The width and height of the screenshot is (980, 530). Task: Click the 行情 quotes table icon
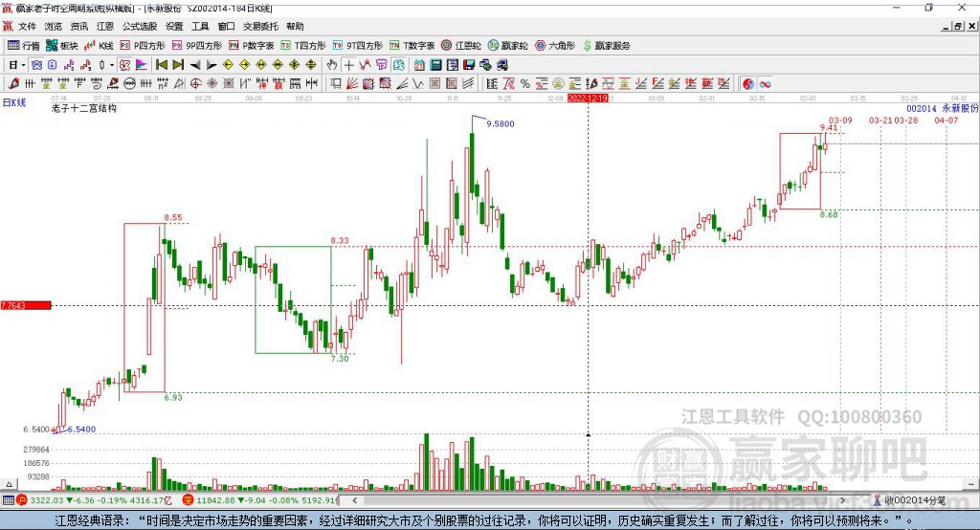click(24, 46)
